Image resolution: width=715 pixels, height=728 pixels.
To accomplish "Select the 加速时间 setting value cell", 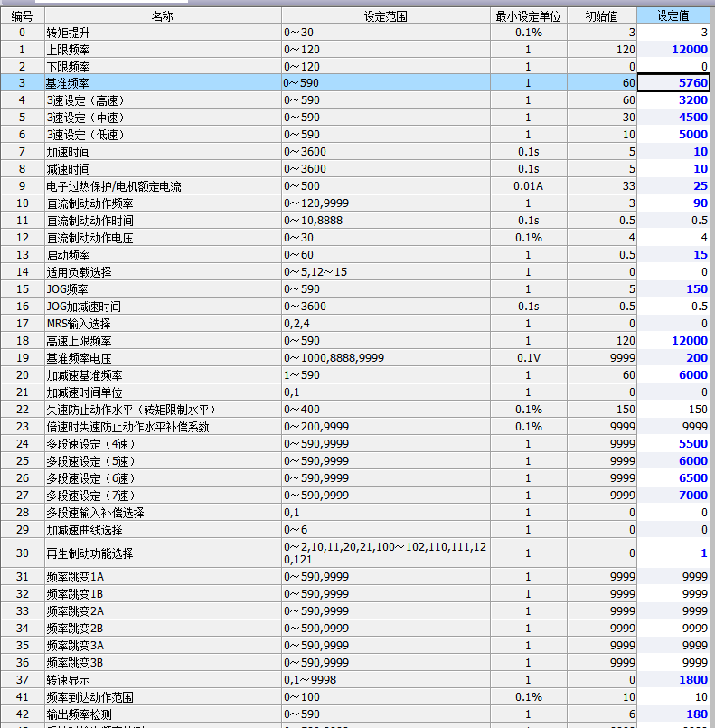I will [674, 152].
